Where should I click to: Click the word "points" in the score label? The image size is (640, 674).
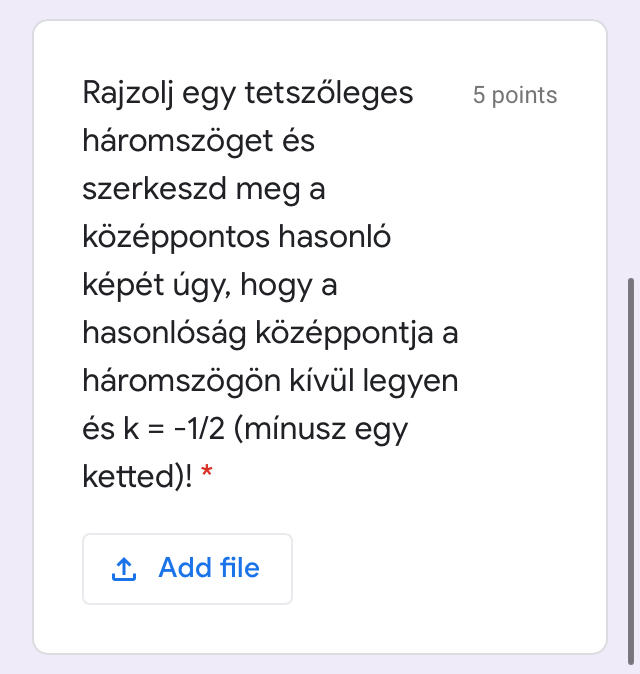click(525, 95)
